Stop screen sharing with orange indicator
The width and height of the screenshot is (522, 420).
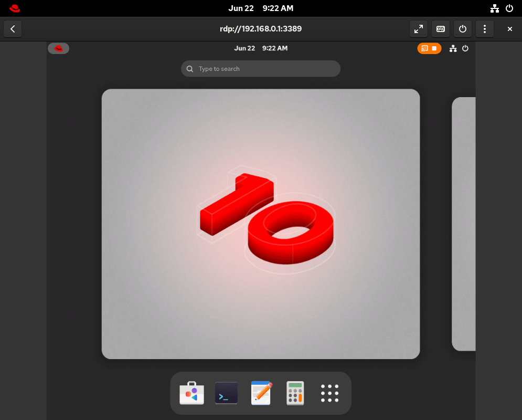pos(429,49)
